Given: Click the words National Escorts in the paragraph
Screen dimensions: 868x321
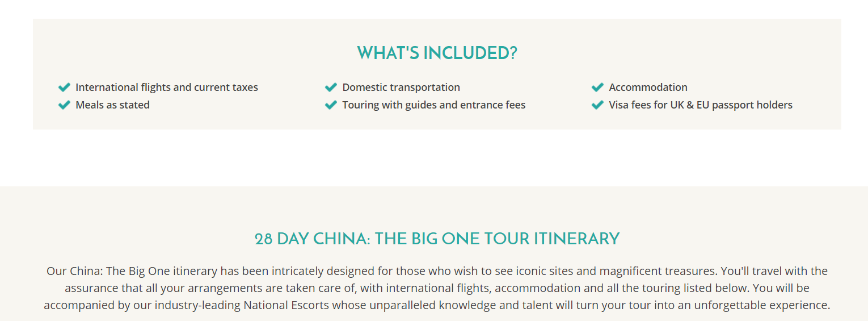Looking at the screenshot, I should [x=286, y=305].
